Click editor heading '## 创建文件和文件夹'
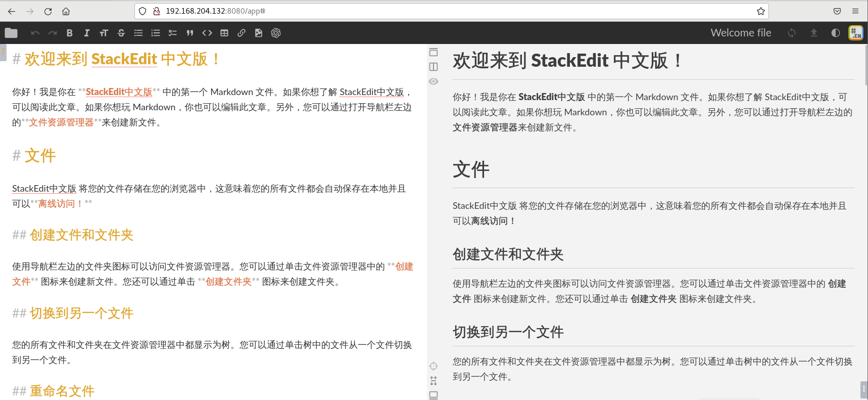This screenshot has height=400, width=868. [x=73, y=235]
